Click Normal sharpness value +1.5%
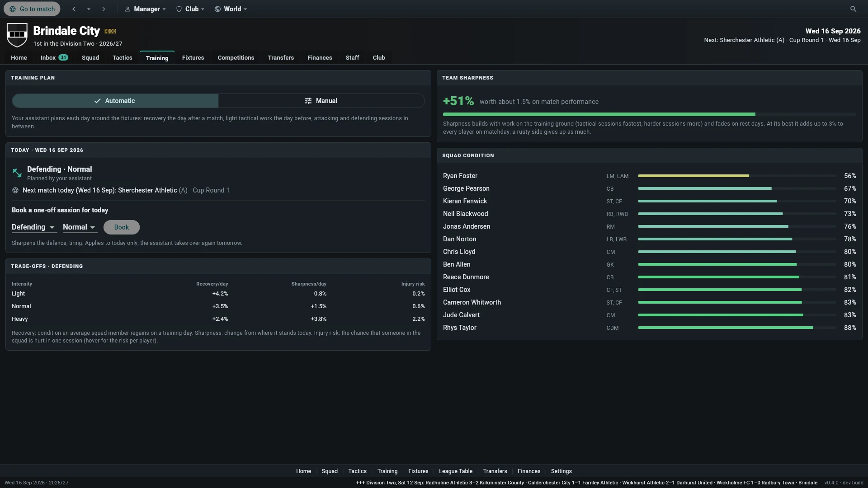The height and width of the screenshot is (488, 868). (x=318, y=306)
